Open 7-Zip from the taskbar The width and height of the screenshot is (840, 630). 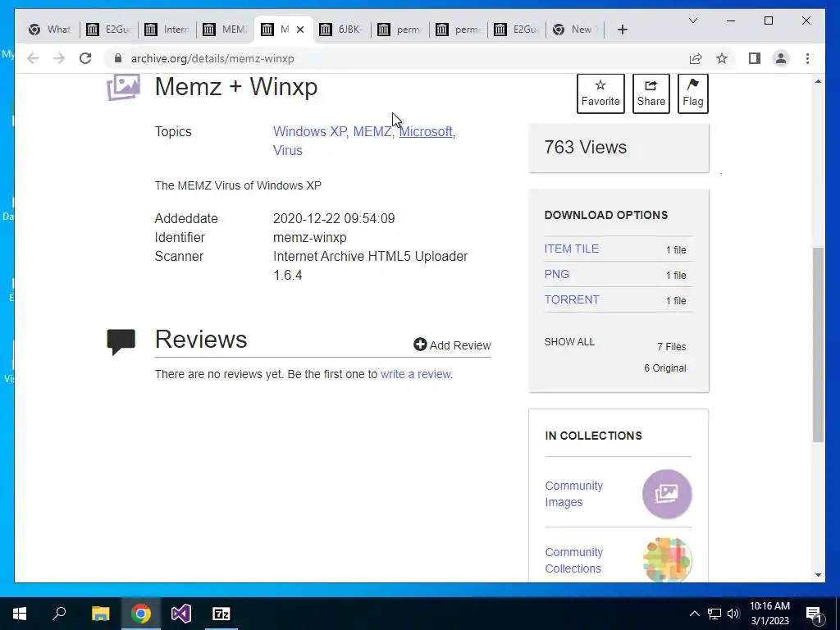221,614
